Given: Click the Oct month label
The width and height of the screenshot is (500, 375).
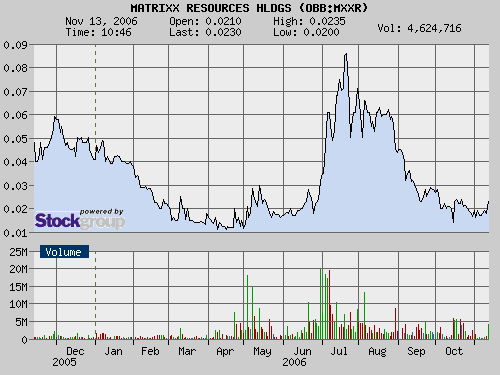Looking at the screenshot, I should 454,351.
